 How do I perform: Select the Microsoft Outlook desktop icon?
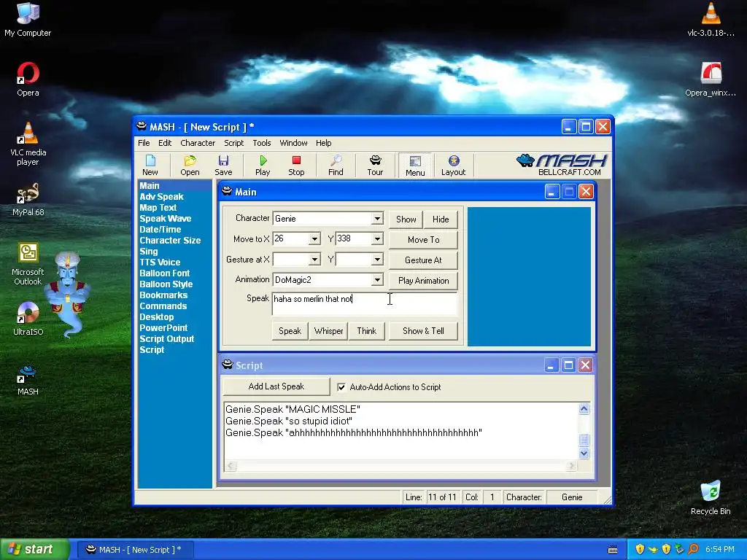pos(28,264)
